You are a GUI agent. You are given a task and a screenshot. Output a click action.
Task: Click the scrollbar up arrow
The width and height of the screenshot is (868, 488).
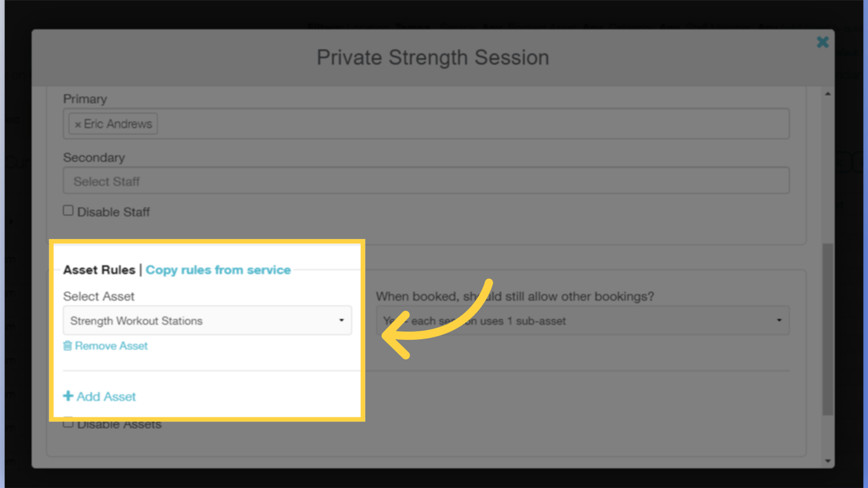pyautogui.click(x=828, y=92)
